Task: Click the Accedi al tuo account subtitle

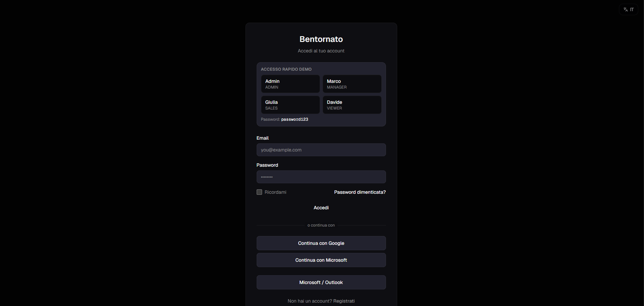Action: [x=321, y=51]
